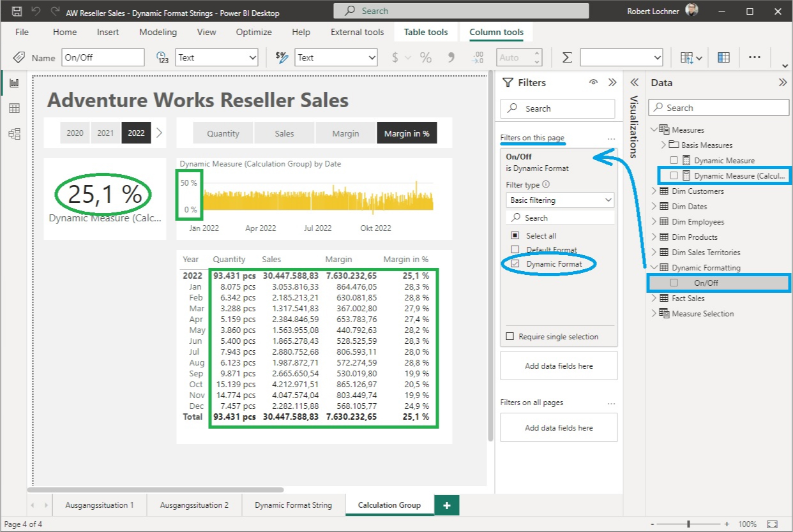The width and height of the screenshot is (793, 532).
Task: Collapse the Measures table in Data pane
Action: [654, 129]
